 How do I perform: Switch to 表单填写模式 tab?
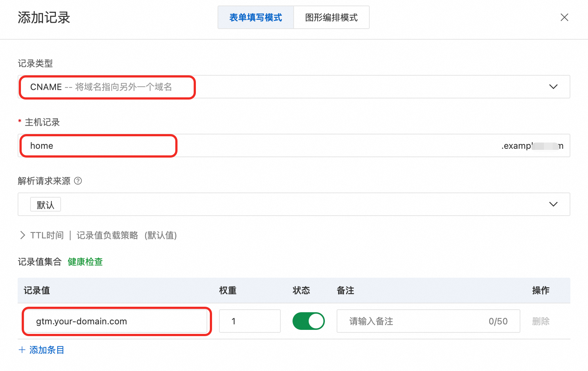tap(255, 18)
